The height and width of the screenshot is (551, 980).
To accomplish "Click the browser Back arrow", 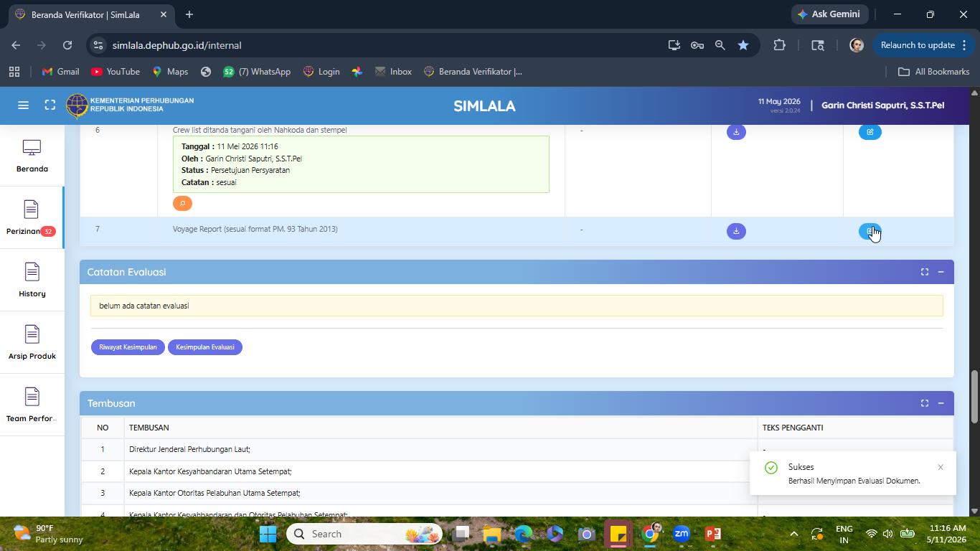I will [x=16, y=45].
